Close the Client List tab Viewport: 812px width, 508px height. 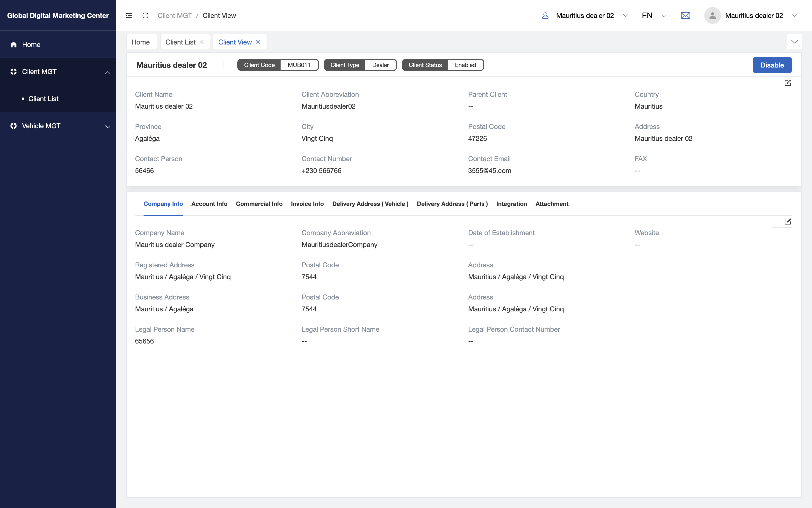[201, 42]
